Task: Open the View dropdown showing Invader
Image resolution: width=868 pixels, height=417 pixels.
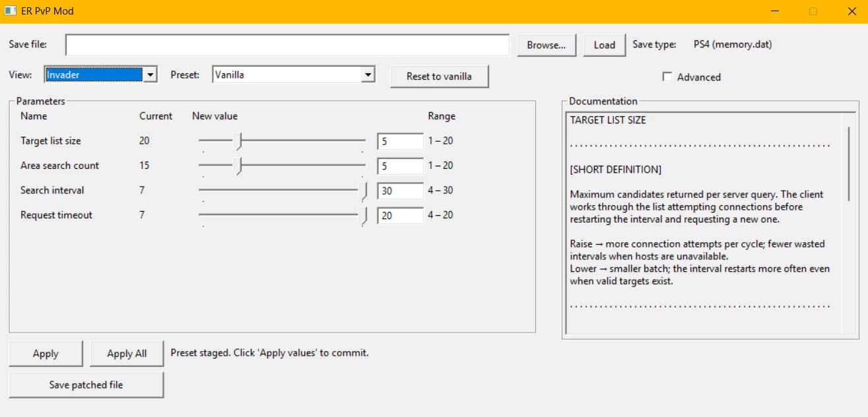Action: (x=100, y=75)
